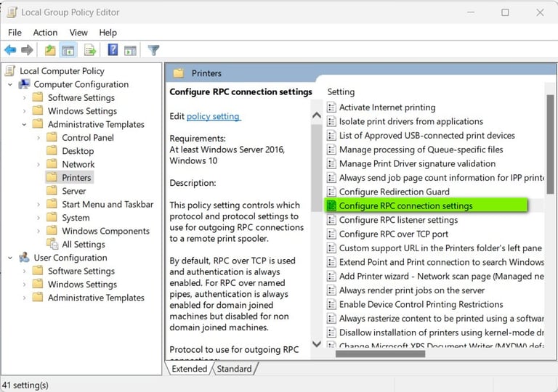Open the Action menu
The height and width of the screenshot is (392, 558).
click(x=45, y=33)
